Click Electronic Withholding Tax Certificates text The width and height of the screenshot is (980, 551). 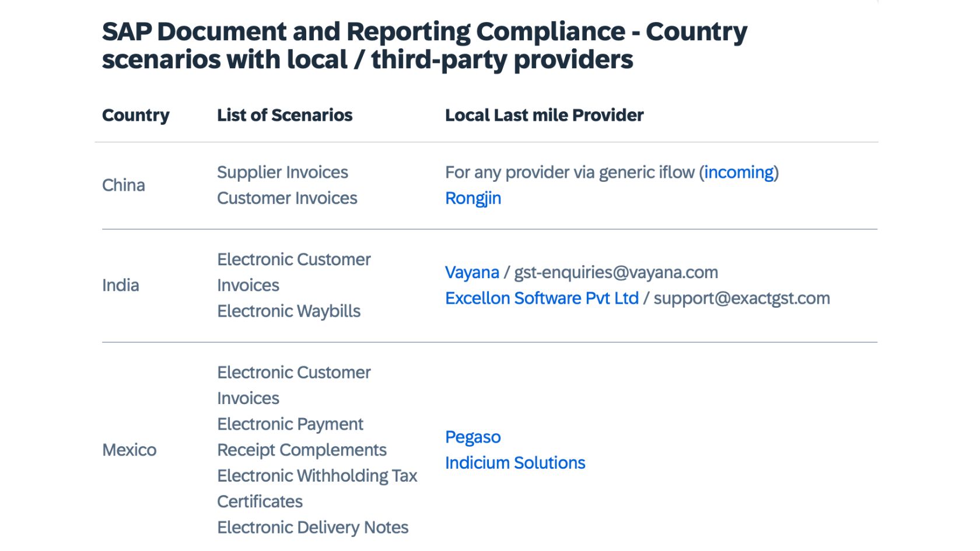coord(317,489)
